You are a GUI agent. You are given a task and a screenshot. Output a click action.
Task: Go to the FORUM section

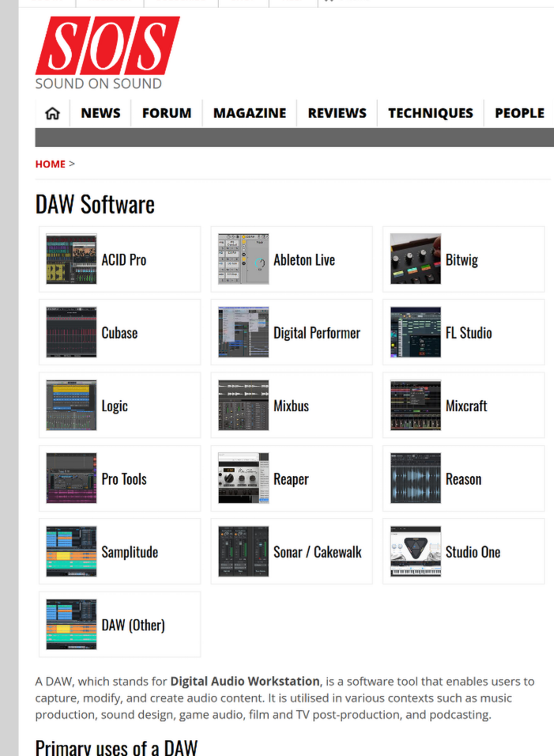coord(167,113)
